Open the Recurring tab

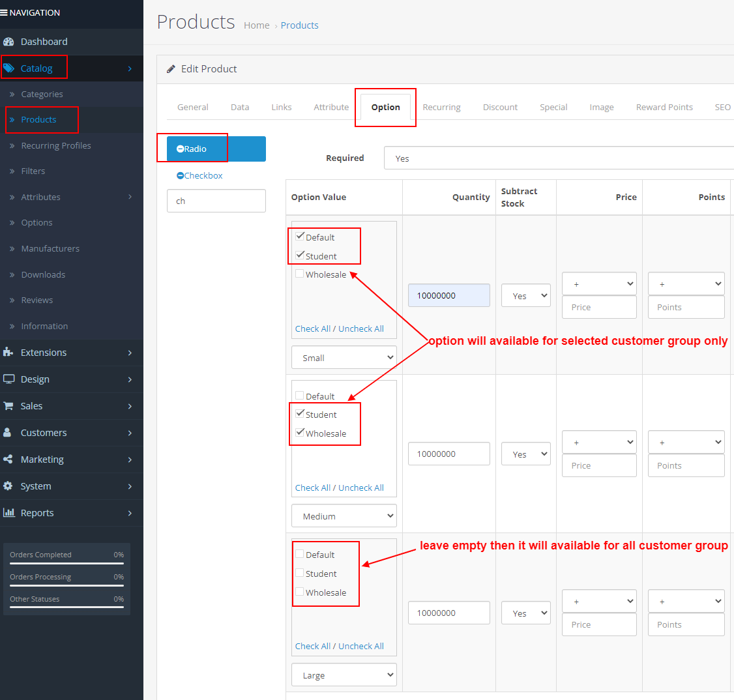coord(441,107)
